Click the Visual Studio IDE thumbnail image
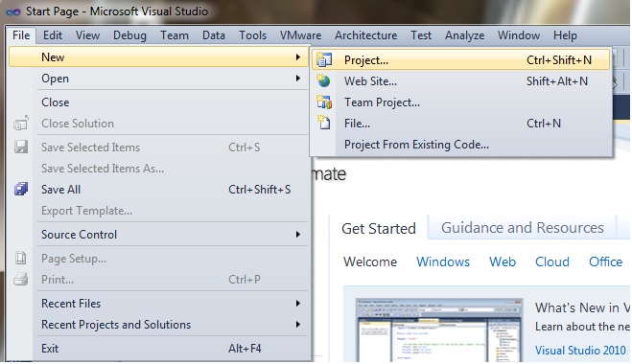The image size is (632, 364). pos(439,330)
